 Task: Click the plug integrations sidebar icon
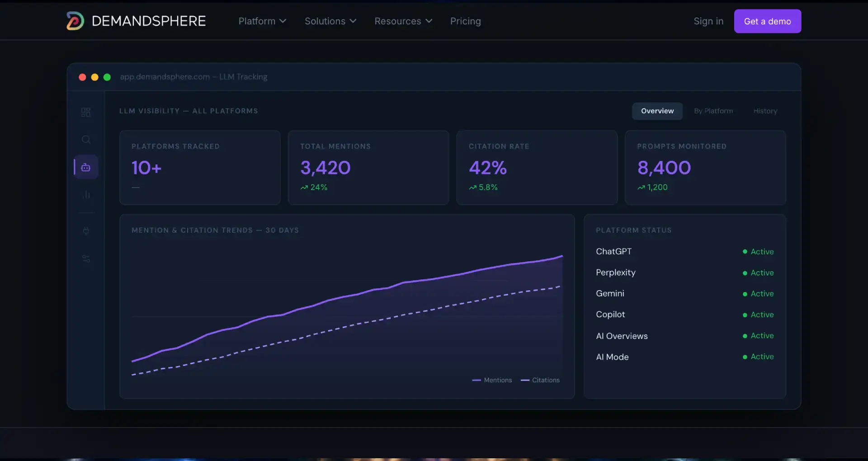click(x=86, y=231)
